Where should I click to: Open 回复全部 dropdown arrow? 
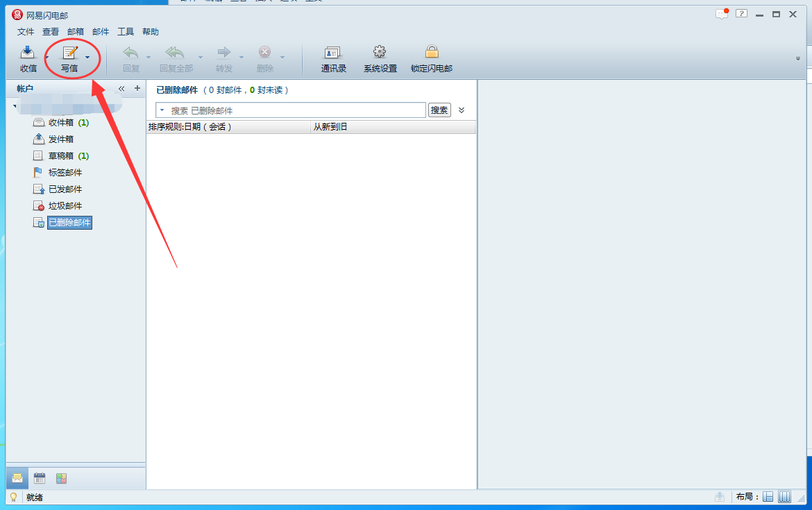pos(201,57)
